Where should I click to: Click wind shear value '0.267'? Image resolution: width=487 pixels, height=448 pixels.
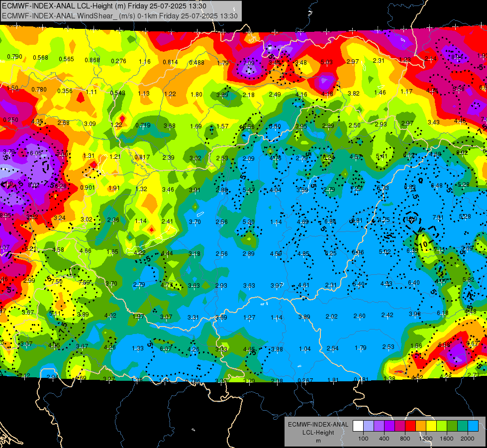[x=305, y=381]
